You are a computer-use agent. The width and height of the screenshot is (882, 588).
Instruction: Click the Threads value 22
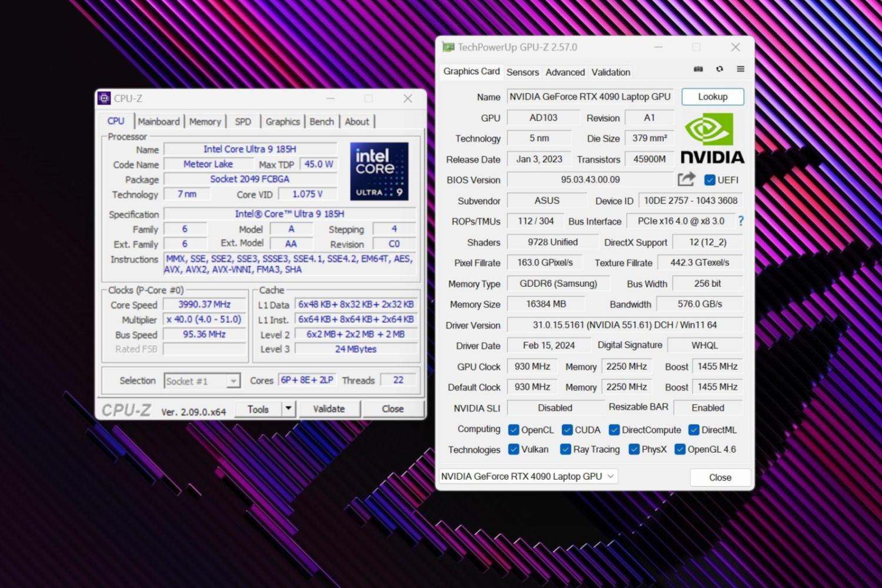point(398,380)
